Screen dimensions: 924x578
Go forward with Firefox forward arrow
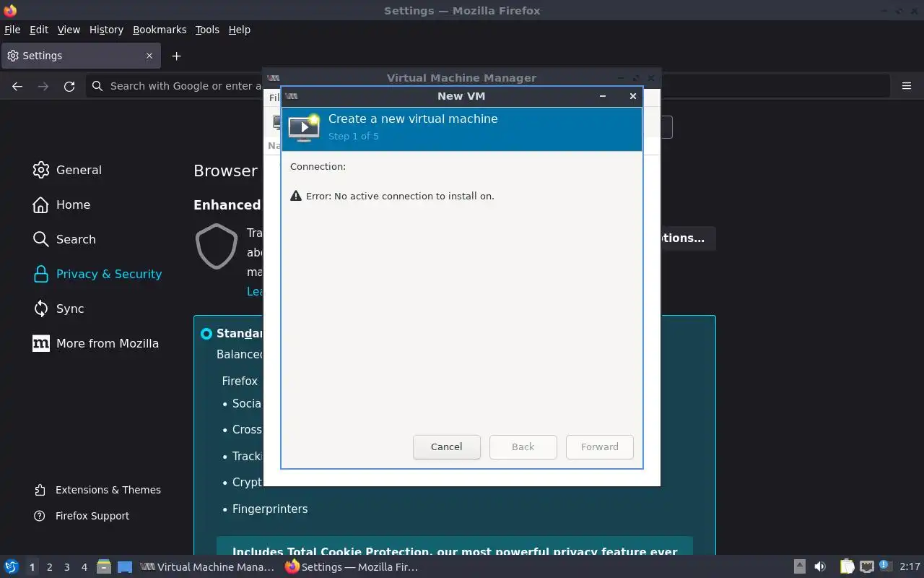coord(43,86)
